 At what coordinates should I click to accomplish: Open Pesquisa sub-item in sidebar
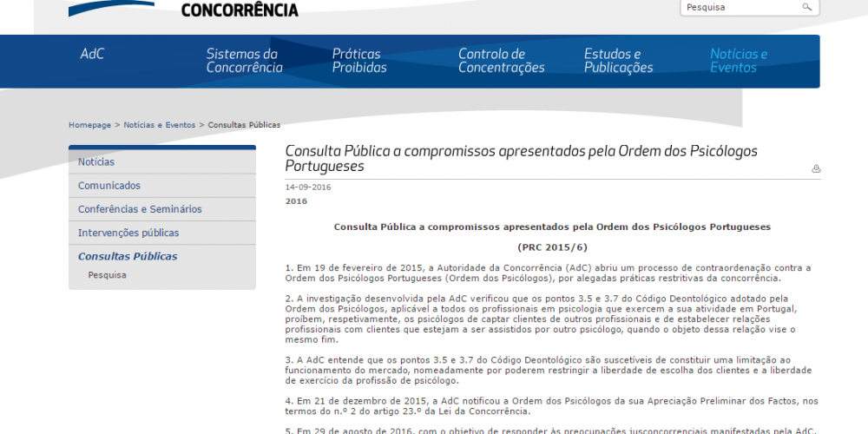(107, 275)
